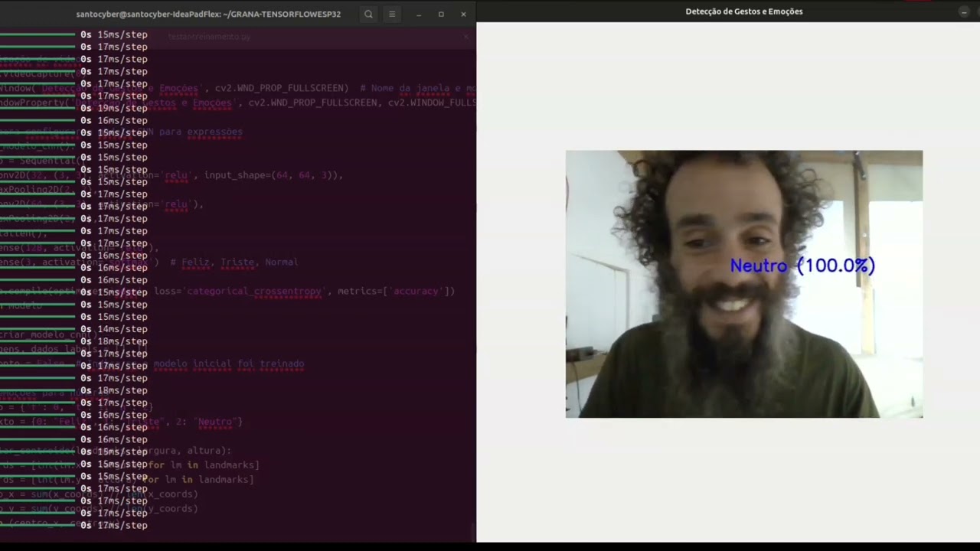Open the terminal hamburger menu
980x551 pixels.
point(392,14)
